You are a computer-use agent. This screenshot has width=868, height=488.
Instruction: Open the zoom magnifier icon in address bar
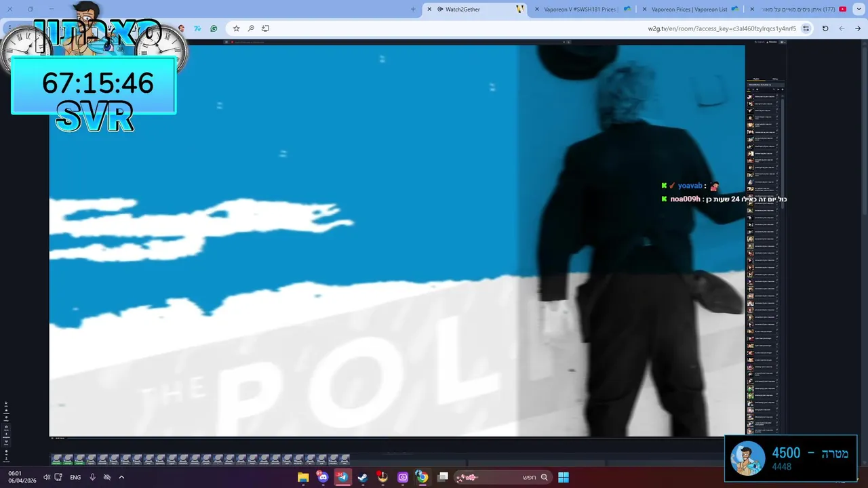pyautogui.click(x=251, y=28)
